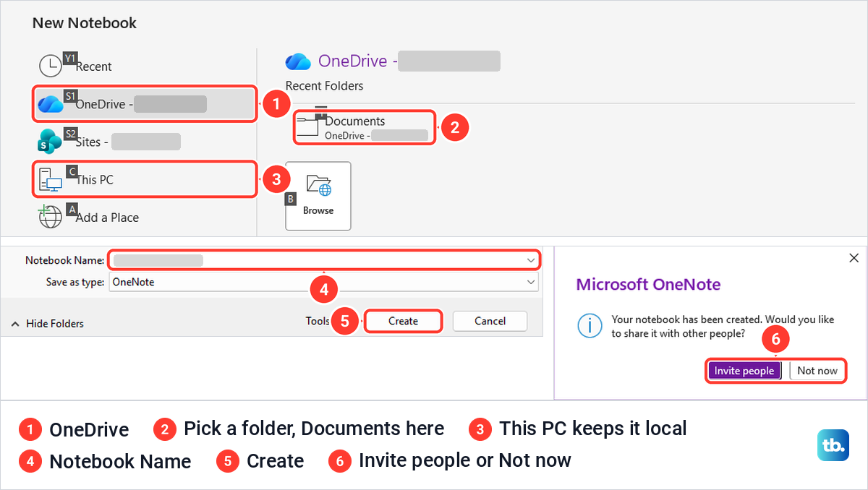The height and width of the screenshot is (490, 868).
Task: Cancel the save dialog
Action: (490, 321)
